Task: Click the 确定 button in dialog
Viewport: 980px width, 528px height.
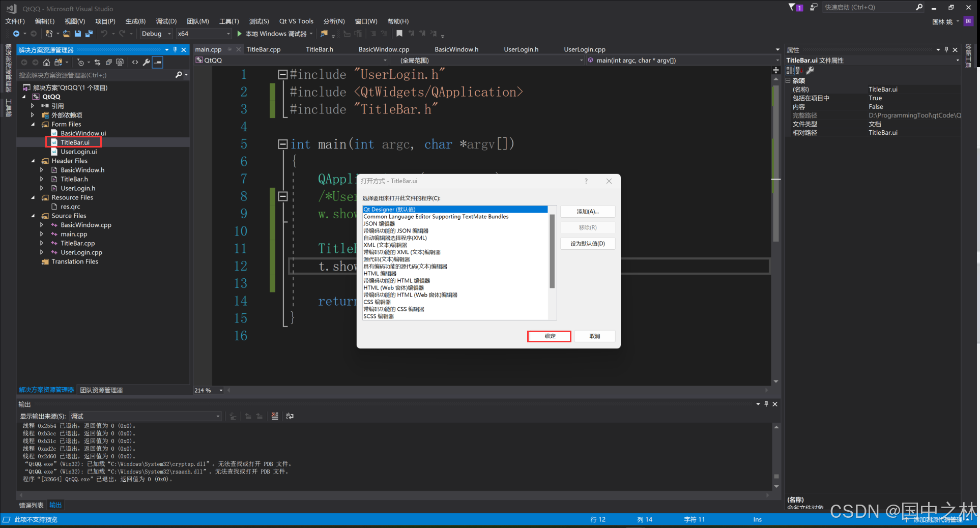Action: pyautogui.click(x=550, y=336)
